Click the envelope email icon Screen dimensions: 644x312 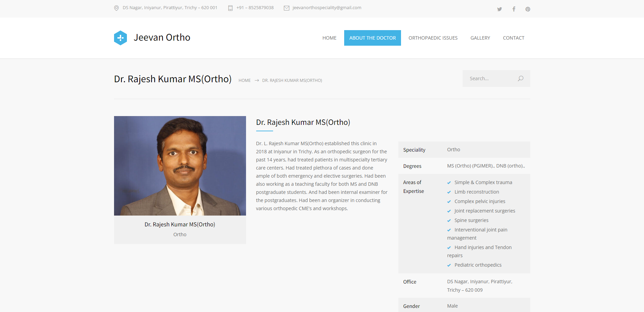[286, 8]
